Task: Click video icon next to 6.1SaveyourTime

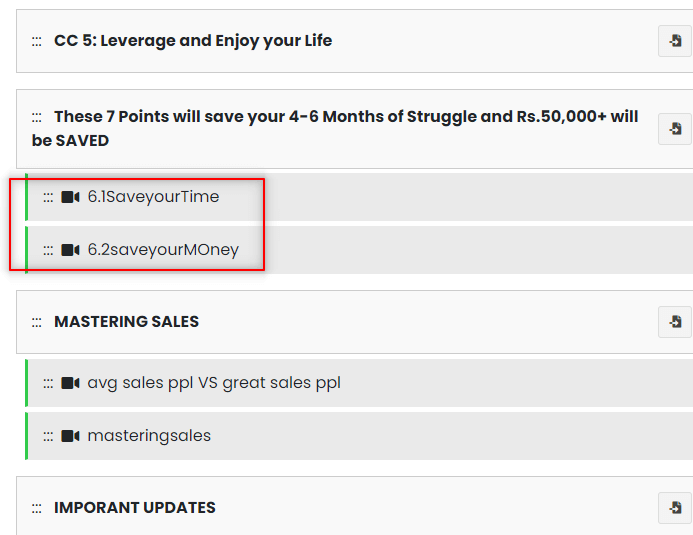Action: (70, 197)
